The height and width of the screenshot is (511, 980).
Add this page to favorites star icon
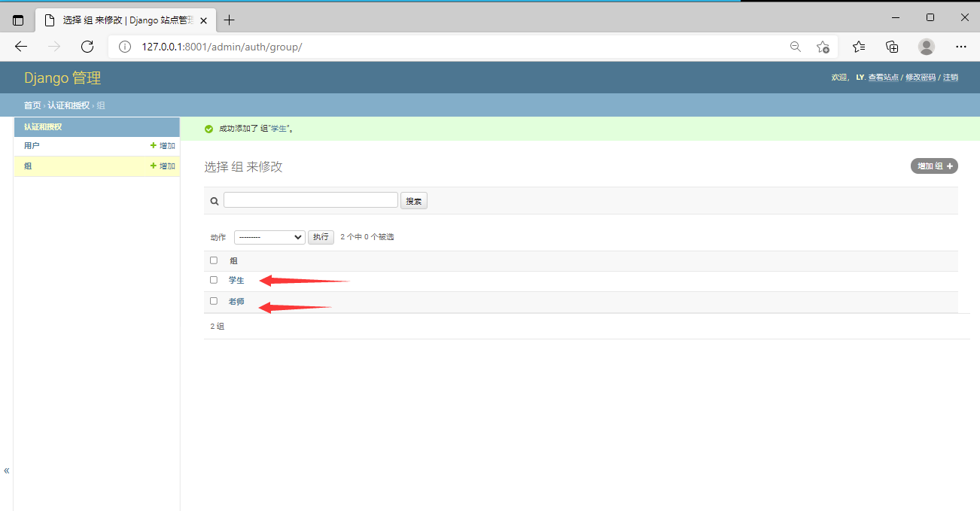pos(823,47)
